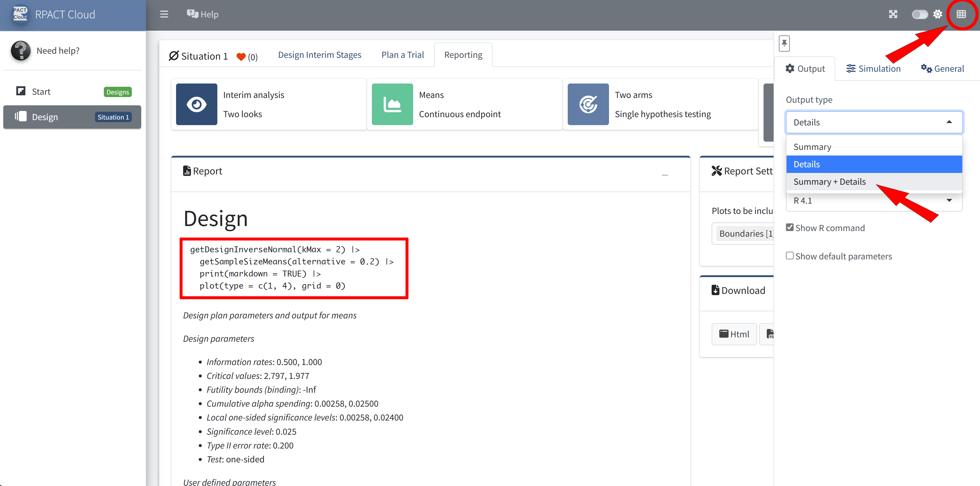
Task: Click the Interim analysis eye icon
Action: [x=196, y=104]
